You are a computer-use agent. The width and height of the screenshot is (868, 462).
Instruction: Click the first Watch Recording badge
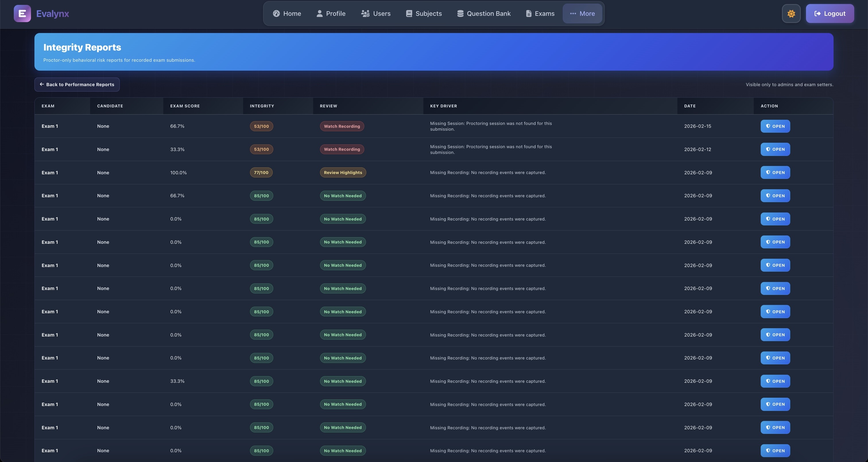tap(342, 126)
